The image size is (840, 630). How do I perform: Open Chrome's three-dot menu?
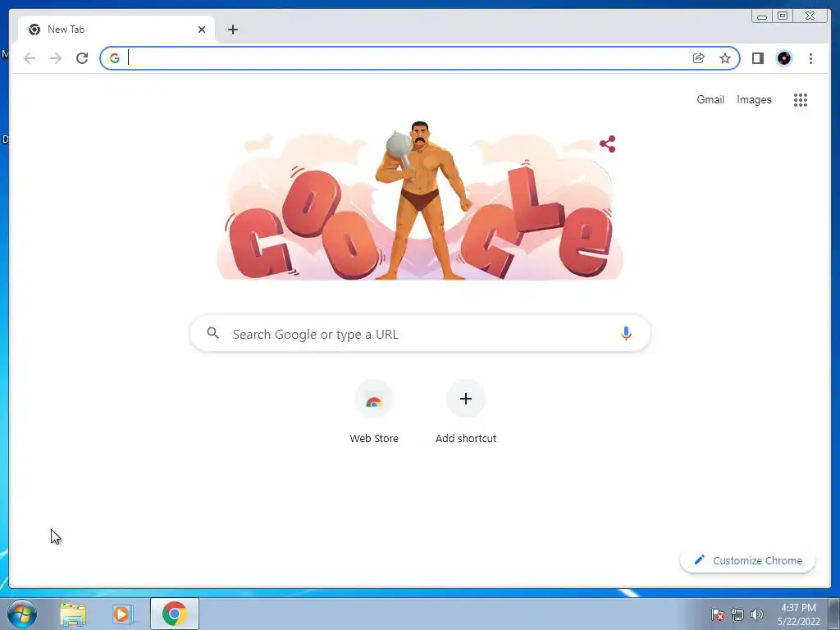[x=810, y=58]
